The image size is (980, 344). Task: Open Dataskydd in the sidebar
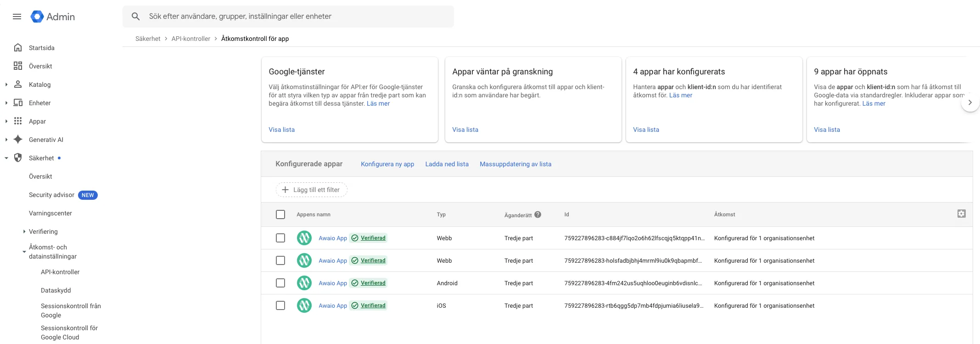pyautogui.click(x=56, y=290)
